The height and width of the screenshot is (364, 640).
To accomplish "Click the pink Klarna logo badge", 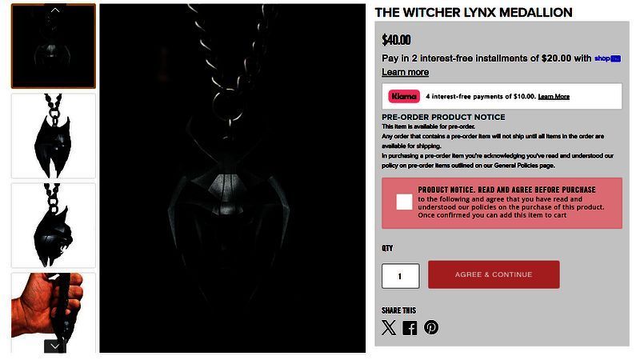I will pyautogui.click(x=404, y=96).
